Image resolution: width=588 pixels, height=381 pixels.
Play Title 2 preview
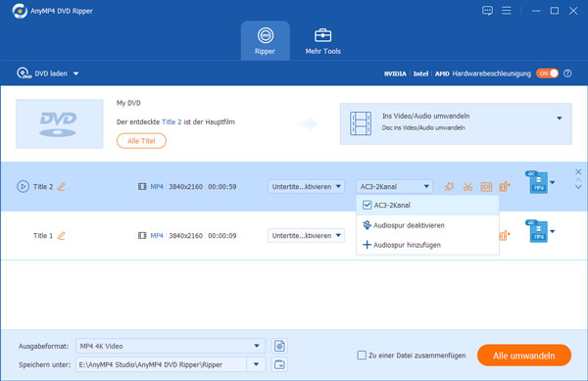[23, 186]
